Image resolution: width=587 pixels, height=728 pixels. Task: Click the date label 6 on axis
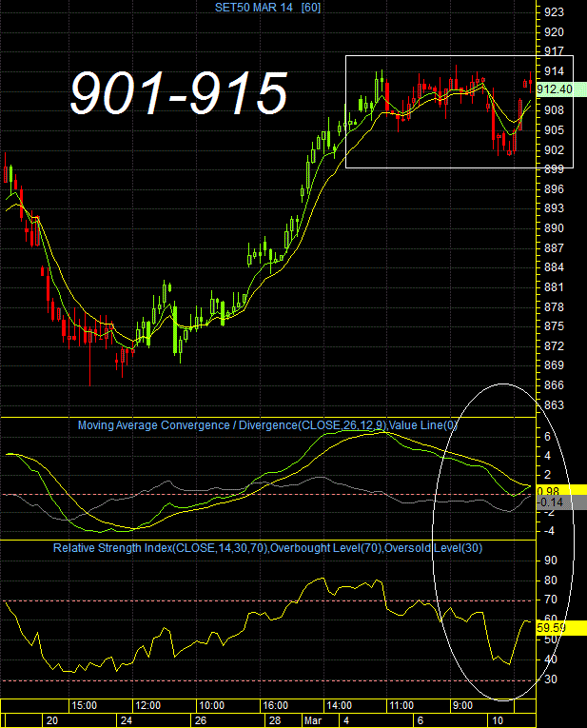click(x=421, y=720)
